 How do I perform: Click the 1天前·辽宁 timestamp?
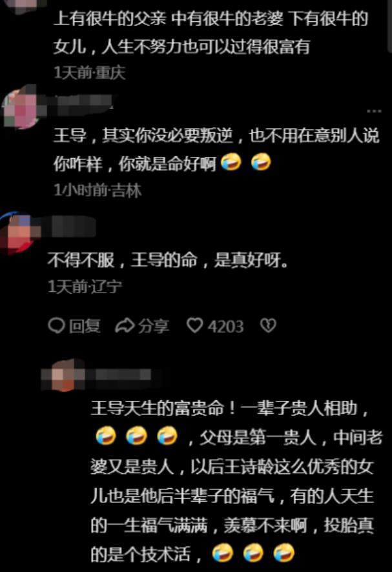[x=85, y=287]
